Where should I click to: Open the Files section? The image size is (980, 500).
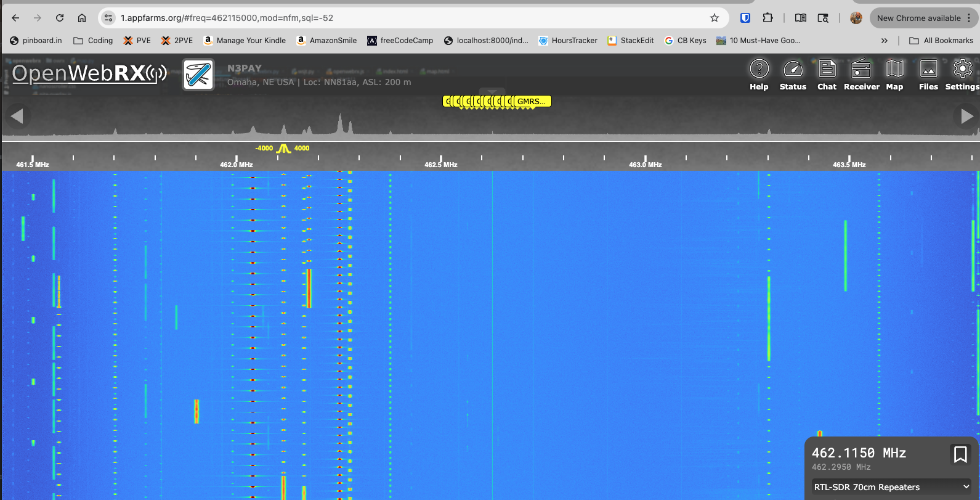[x=928, y=75]
